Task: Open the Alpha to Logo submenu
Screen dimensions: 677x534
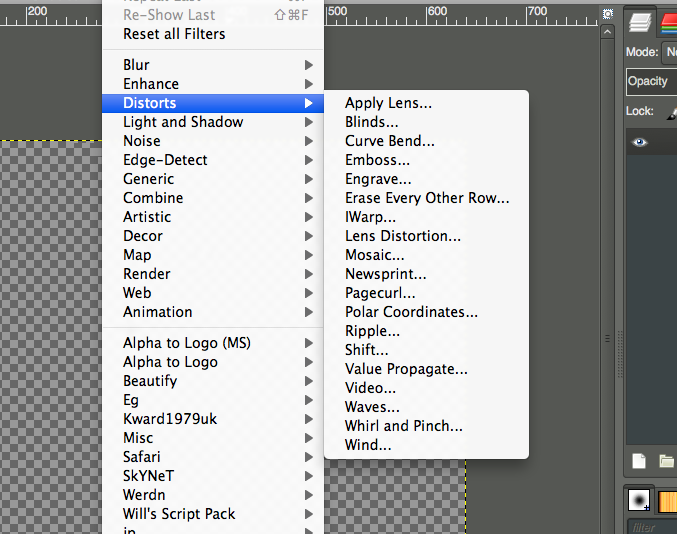Action: tap(213, 362)
